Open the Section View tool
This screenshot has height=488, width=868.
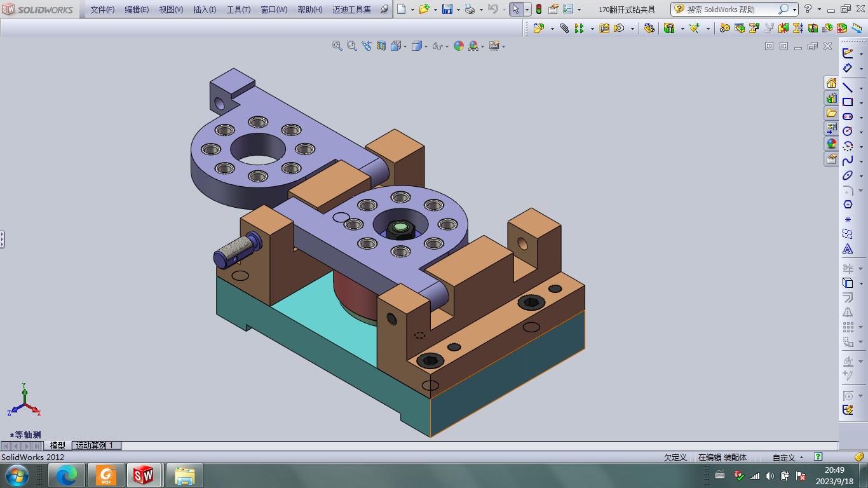(381, 46)
